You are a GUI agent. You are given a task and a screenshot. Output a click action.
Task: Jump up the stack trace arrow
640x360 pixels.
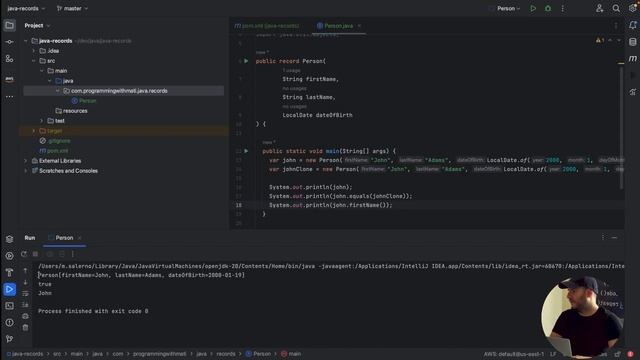coord(25,270)
